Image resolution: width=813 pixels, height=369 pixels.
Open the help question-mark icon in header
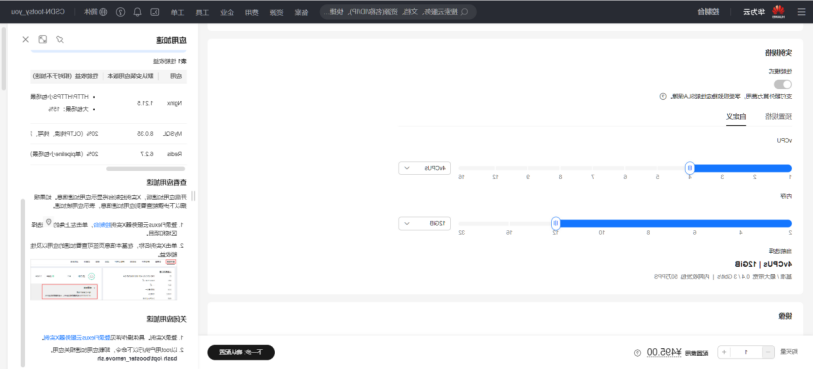coord(120,11)
